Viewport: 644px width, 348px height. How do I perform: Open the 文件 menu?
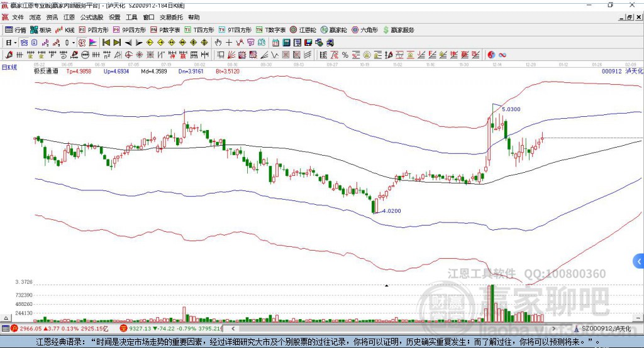tap(18, 17)
